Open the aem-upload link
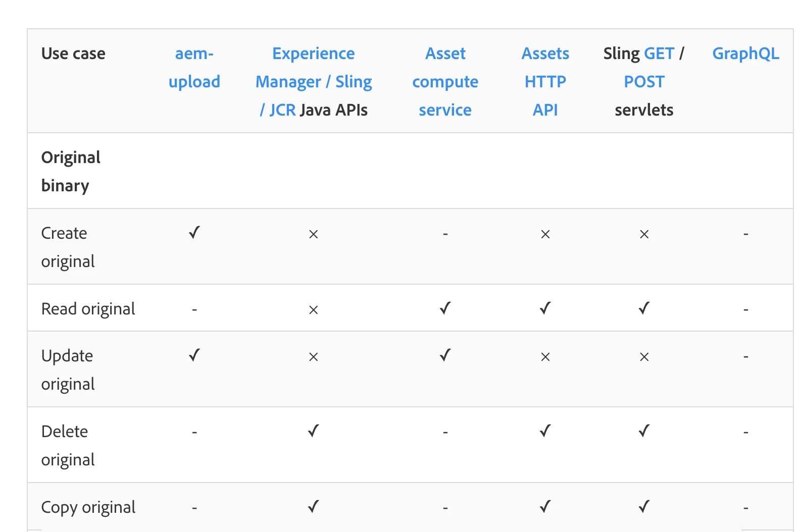 pyautogui.click(x=194, y=68)
